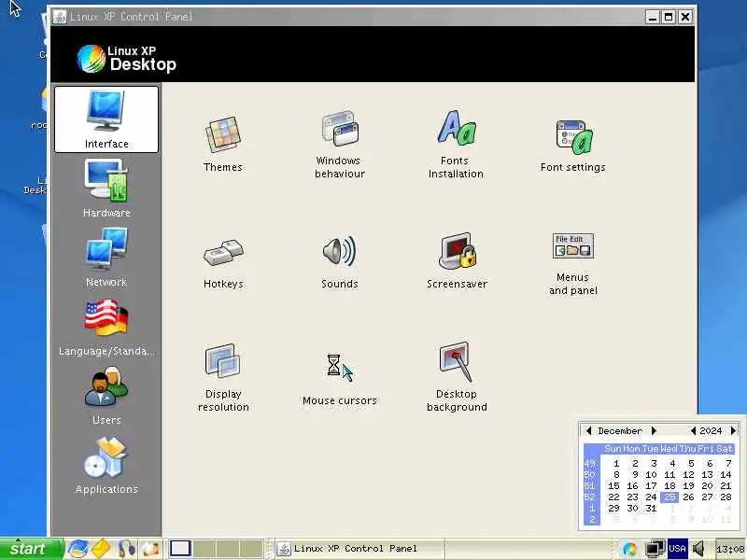Switch to the first virtual desktop in pager
This screenshot has height=560, width=747.
pyautogui.click(x=180, y=549)
